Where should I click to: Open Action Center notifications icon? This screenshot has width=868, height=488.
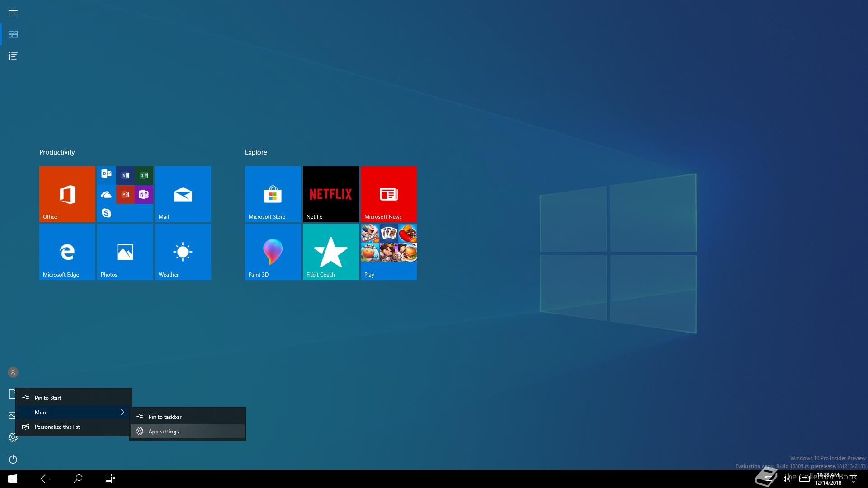(x=853, y=479)
